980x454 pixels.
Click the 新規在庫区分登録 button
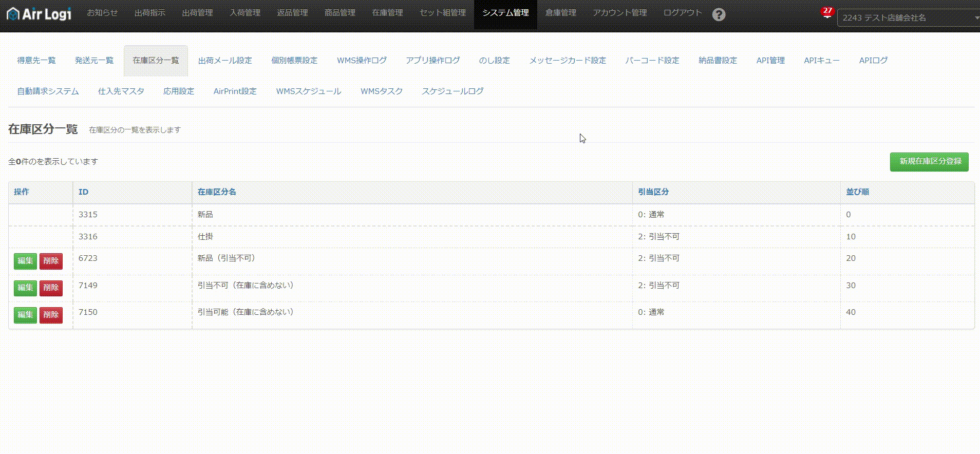pos(929,162)
